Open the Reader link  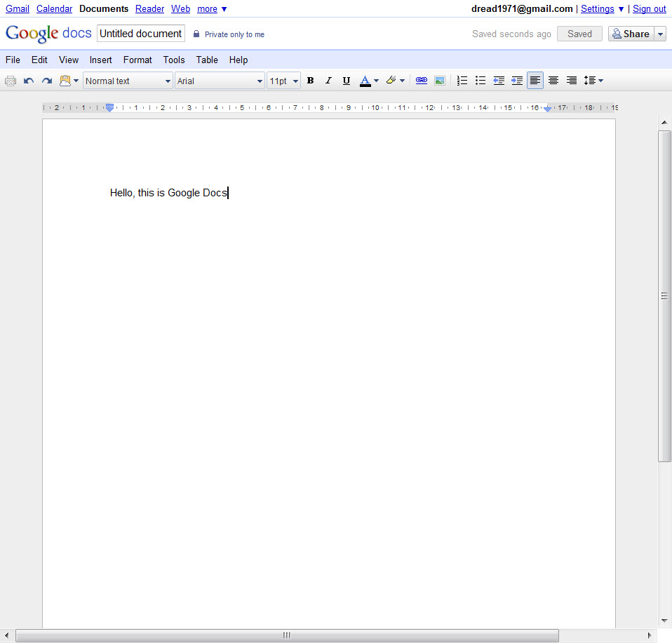click(x=149, y=9)
